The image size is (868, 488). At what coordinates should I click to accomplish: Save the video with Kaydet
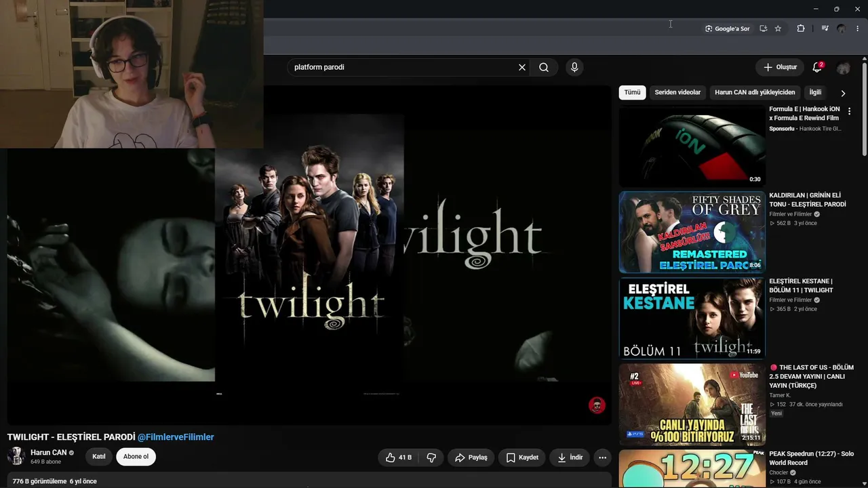[x=522, y=457]
